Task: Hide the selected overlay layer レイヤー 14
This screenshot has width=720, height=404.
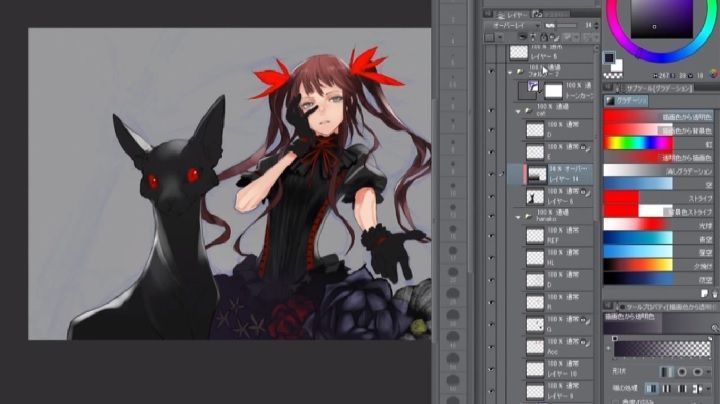Action: (491, 174)
